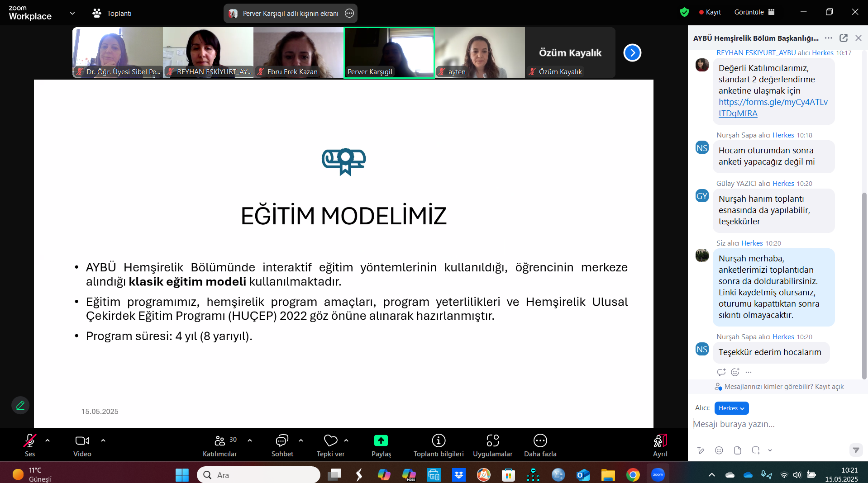Toggle the camera with Video button
This screenshot has height=483, width=868.
click(82, 440)
